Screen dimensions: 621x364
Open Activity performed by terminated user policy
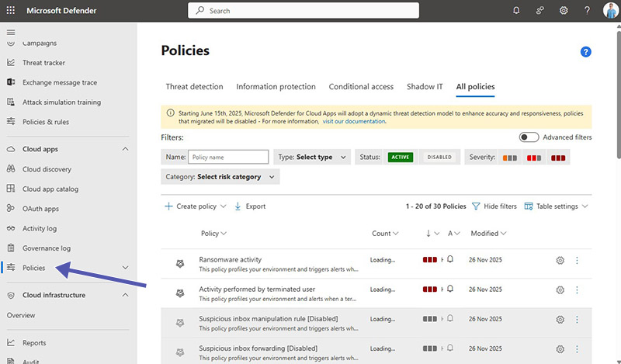click(x=257, y=289)
